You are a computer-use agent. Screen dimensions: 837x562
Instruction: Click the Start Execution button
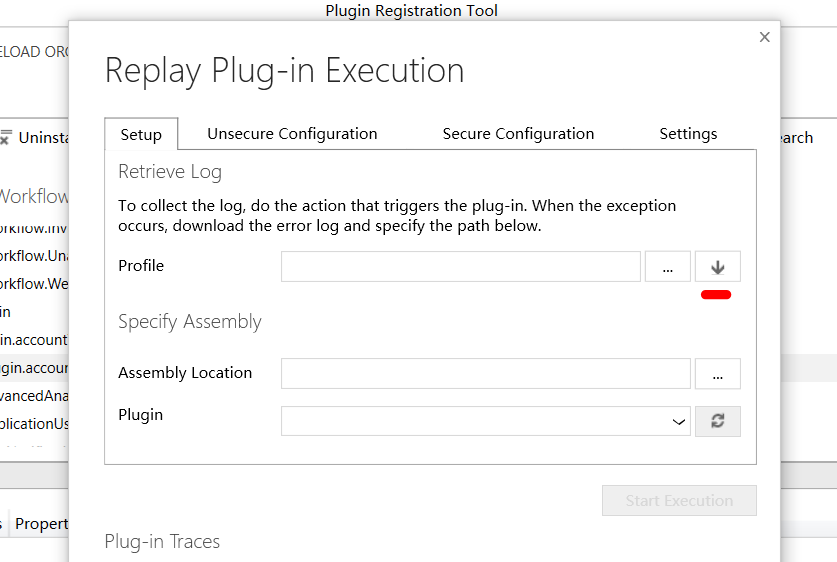click(x=679, y=501)
